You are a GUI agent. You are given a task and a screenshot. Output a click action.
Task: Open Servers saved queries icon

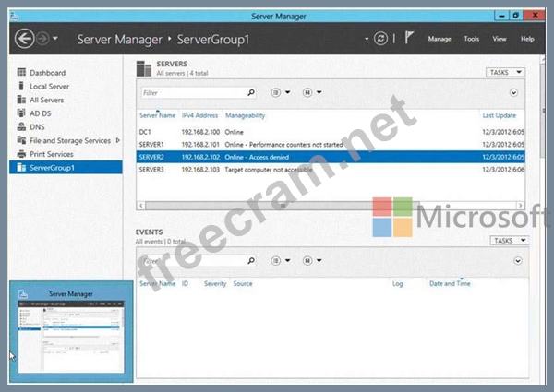pyautogui.click(x=307, y=92)
